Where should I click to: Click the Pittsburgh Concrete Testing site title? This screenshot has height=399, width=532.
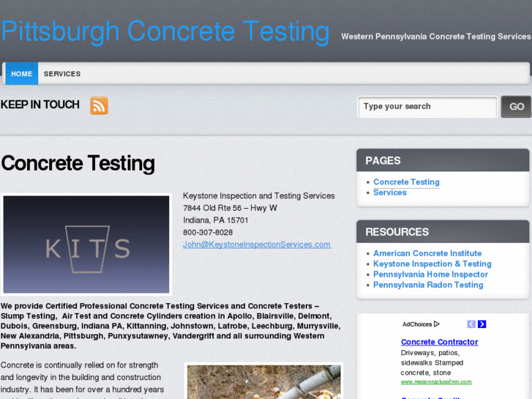pyautogui.click(x=165, y=31)
